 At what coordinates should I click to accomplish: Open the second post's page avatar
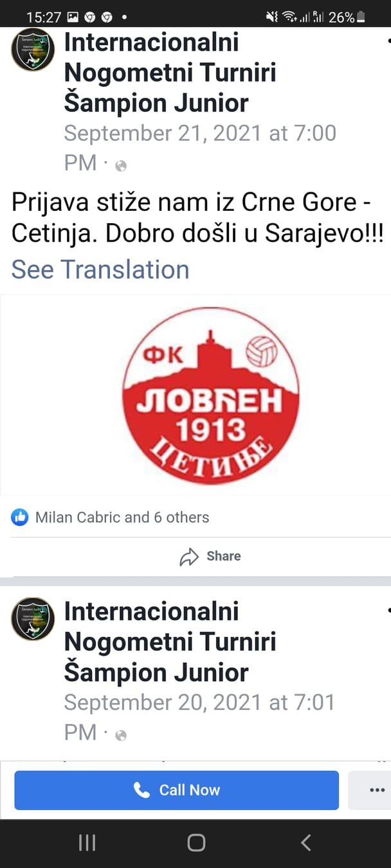[33, 619]
